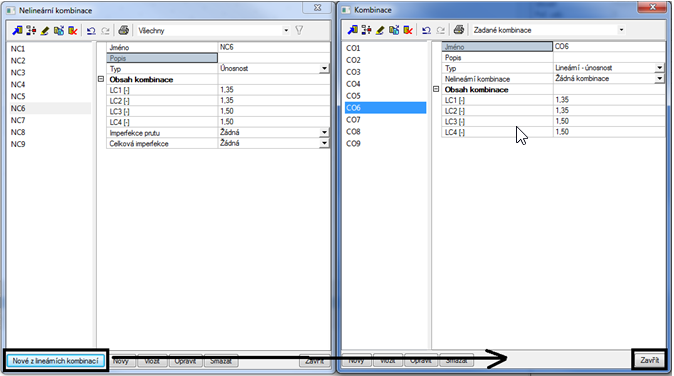Image resolution: width=674 pixels, height=376 pixels.
Task: Click Vložit button in Kombinace window
Action: pyautogui.click(x=388, y=360)
